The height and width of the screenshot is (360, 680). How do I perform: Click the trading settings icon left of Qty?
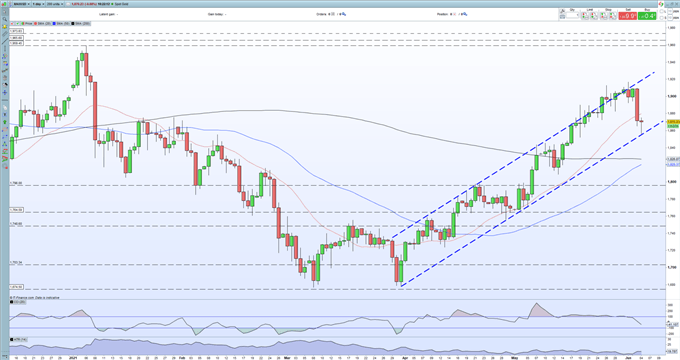click(562, 12)
